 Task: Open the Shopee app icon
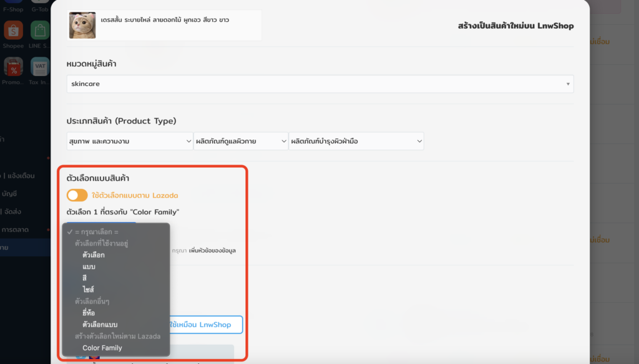tap(13, 32)
